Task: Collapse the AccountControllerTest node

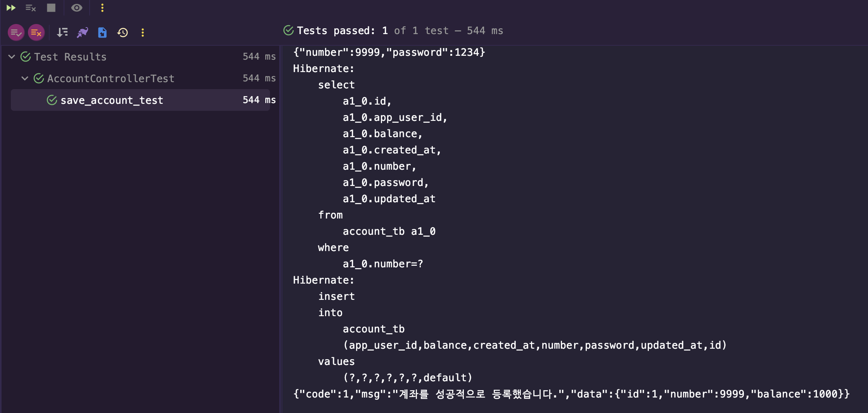Action: point(25,79)
